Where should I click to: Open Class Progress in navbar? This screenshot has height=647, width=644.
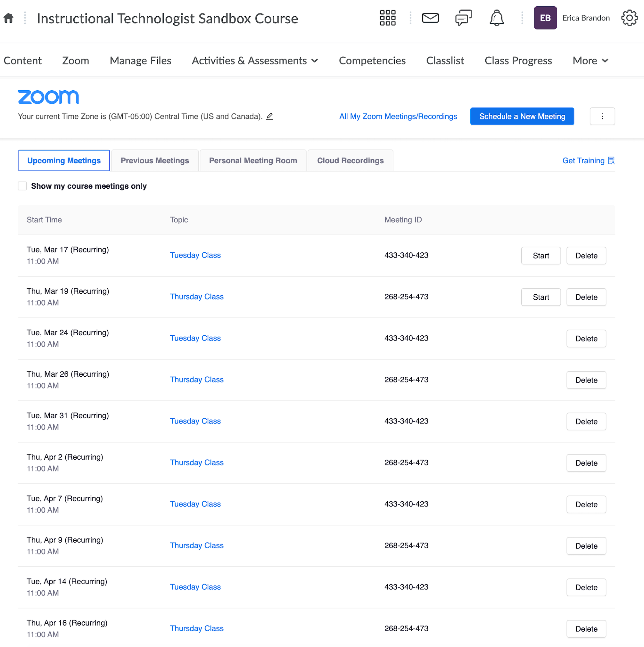pyautogui.click(x=518, y=61)
